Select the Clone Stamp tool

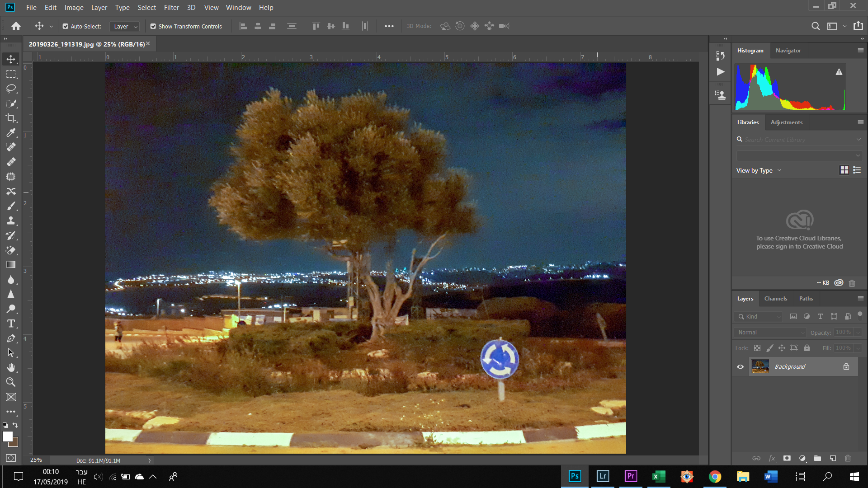tap(11, 221)
